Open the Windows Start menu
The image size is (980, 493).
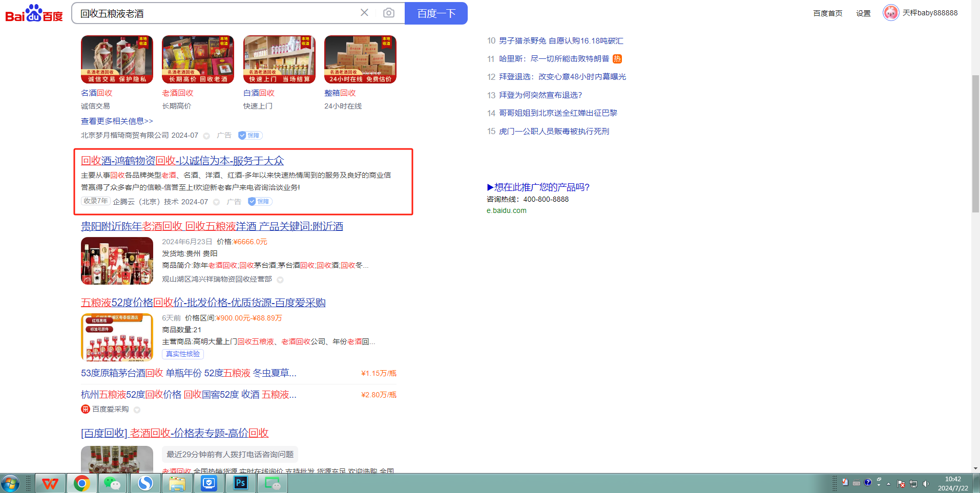(10, 483)
